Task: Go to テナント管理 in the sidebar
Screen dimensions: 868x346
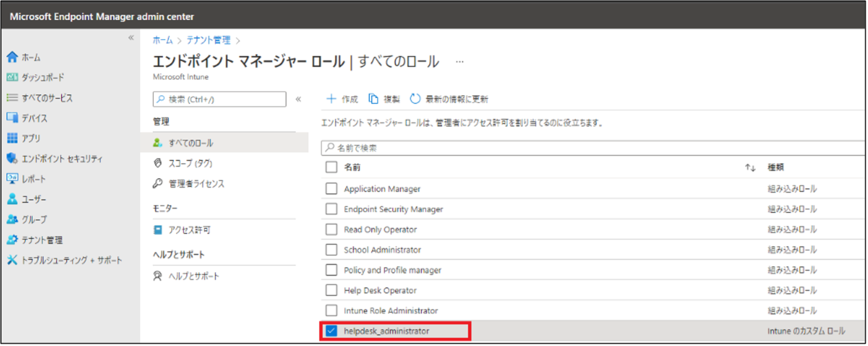Action: [x=42, y=240]
